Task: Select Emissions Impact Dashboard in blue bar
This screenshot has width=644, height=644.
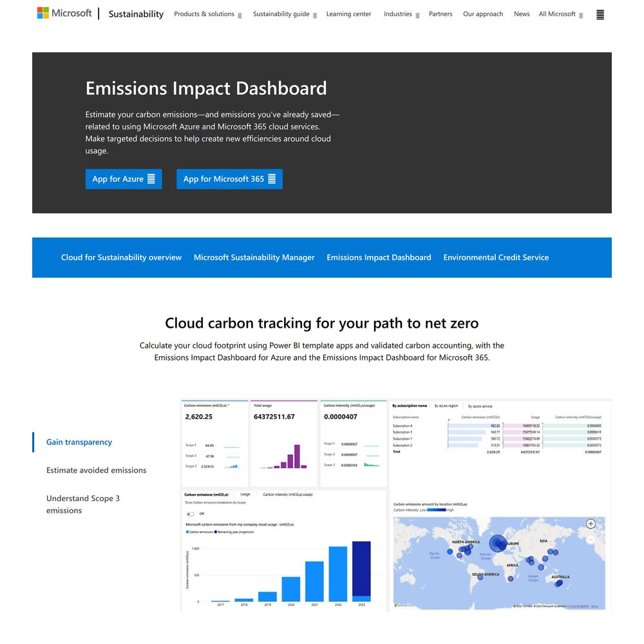Action: coord(379,258)
